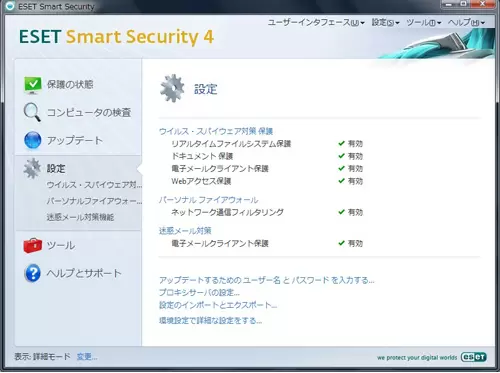Image resolution: width=500 pixels, height=373 pixels.
Task: Click the blue globe update icon
Action: (x=33, y=140)
